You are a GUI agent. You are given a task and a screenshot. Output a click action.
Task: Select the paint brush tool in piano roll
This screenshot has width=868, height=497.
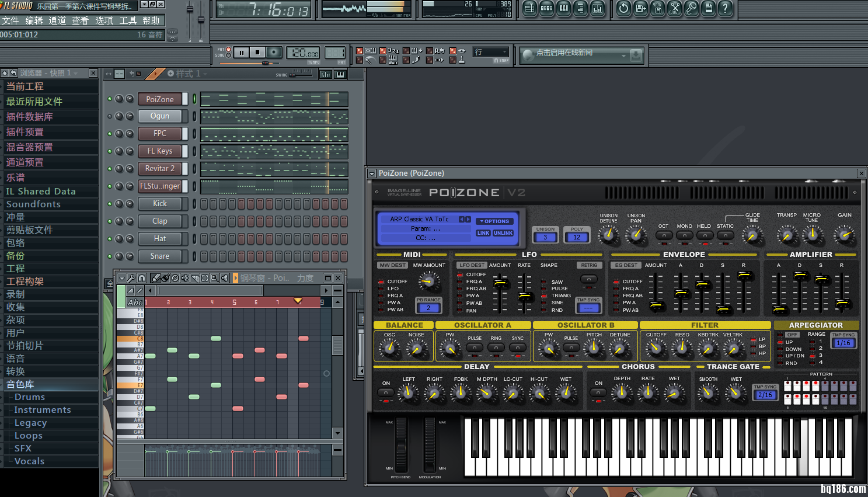click(x=165, y=278)
